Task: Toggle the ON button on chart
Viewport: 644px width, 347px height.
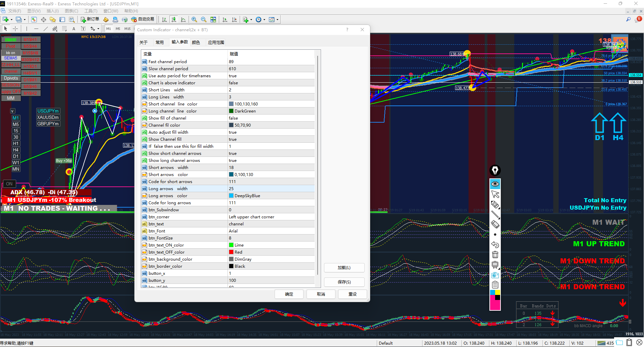Action: click(9, 184)
